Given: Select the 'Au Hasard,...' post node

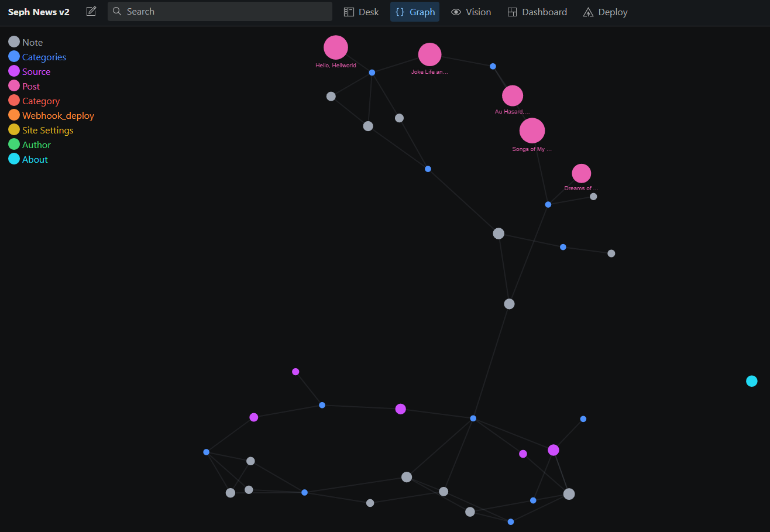Looking at the screenshot, I should click(x=513, y=95).
